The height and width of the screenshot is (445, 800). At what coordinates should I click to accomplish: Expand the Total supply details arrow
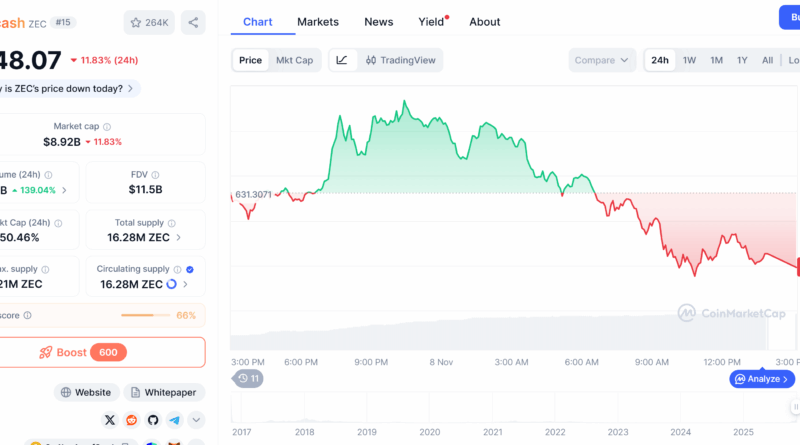tap(180, 238)
